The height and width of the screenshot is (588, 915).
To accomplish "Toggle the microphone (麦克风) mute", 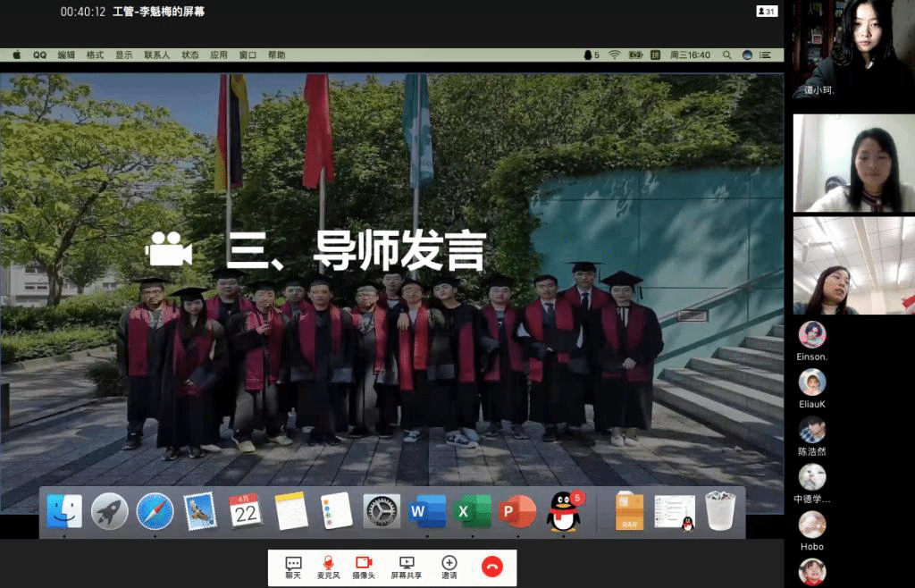I will [328, 567].
